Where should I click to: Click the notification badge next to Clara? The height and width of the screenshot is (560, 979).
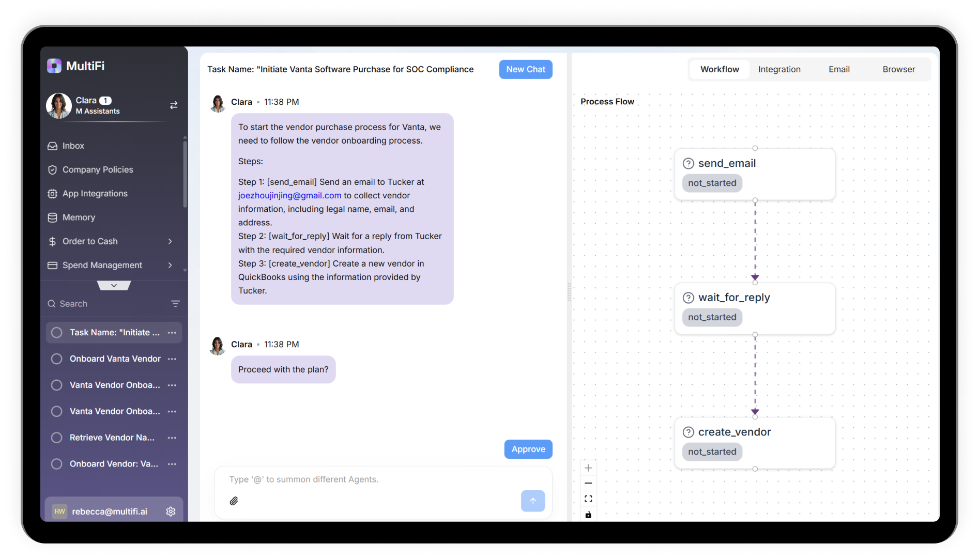(x=105, y=101)
